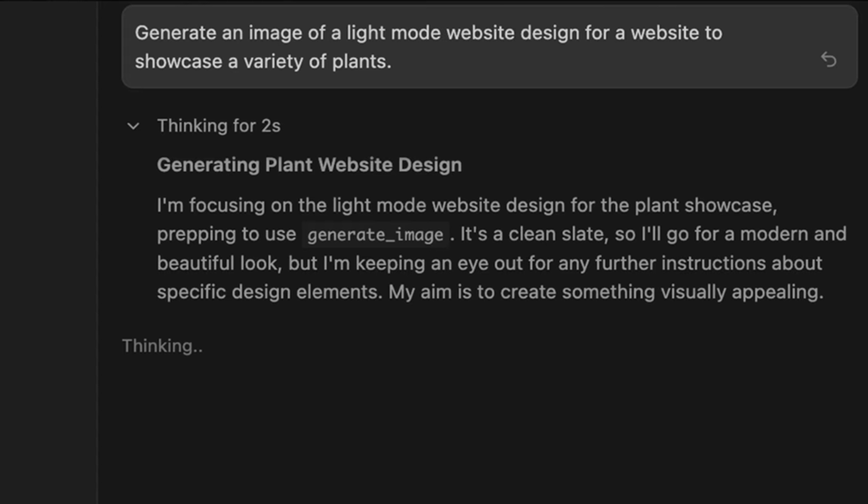Screen dimensions: 868x504
Task: Collapse the thinking section with the chevron
Action: tap(133, 126)
